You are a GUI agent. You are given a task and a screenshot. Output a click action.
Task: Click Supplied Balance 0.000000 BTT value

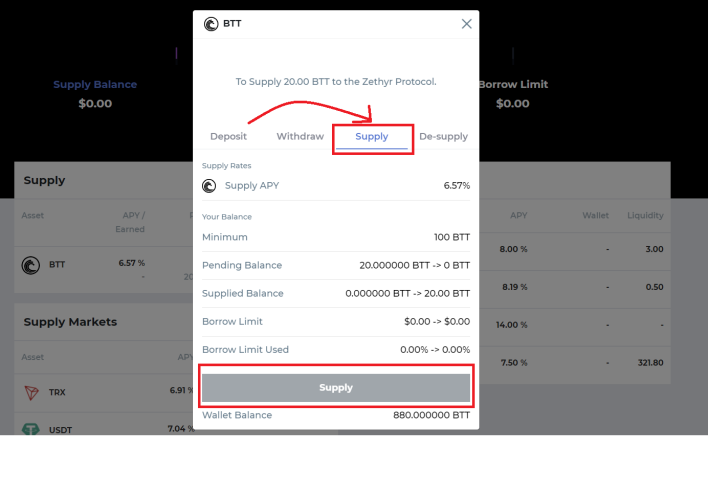tap(408, 293)
